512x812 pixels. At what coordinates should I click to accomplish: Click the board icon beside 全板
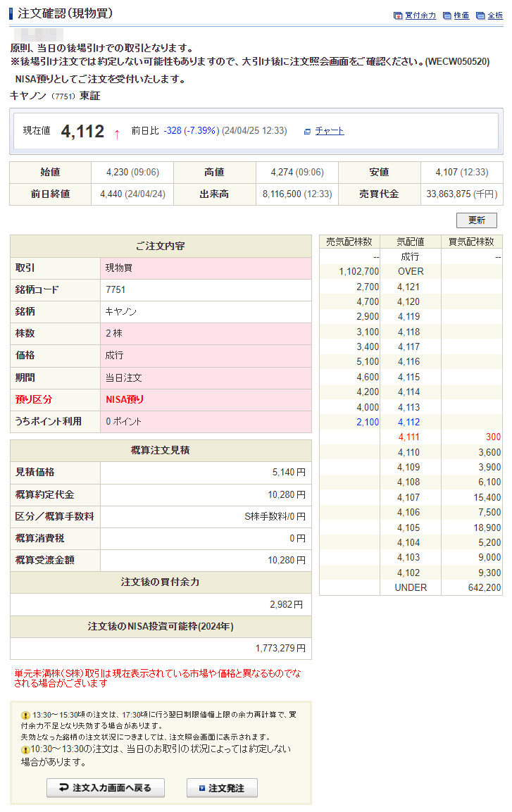[480, 15]
